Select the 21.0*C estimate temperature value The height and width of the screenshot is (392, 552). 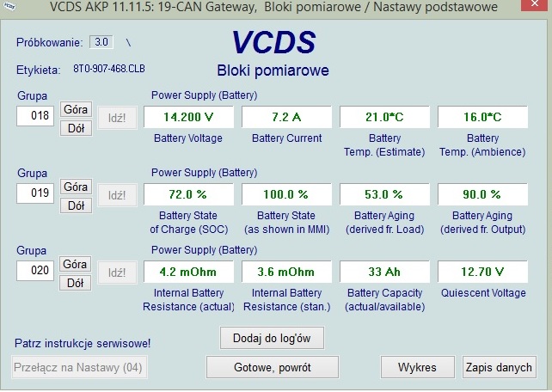coord(384,117)
